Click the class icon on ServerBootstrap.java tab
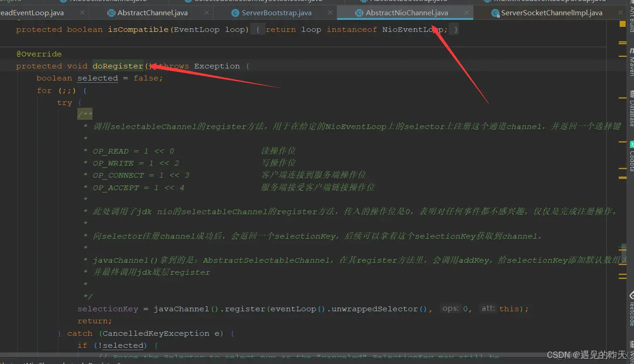This screenshot has width=634, height=364. click(235, 13)
